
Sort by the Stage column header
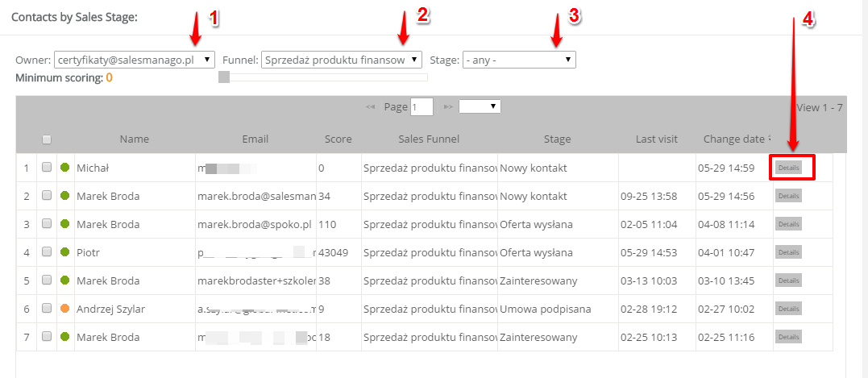coord(558,139)
